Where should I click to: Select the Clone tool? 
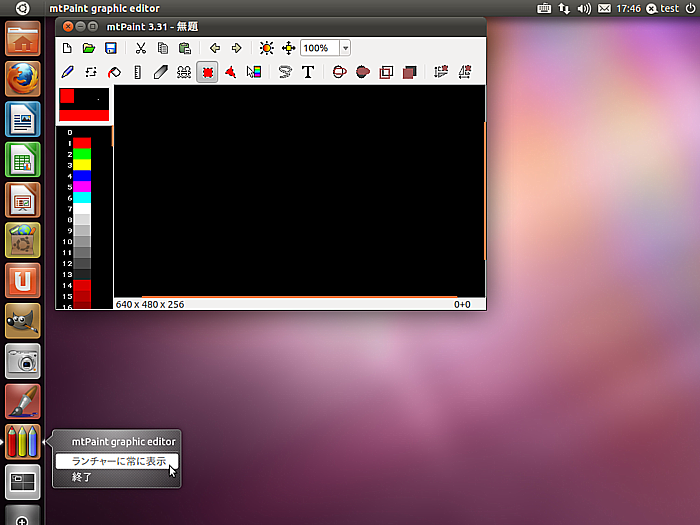184,72
